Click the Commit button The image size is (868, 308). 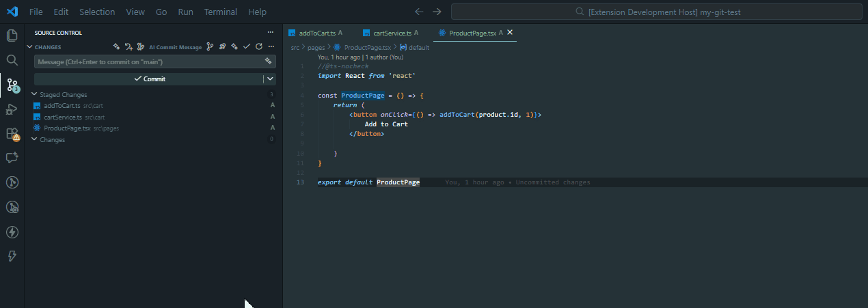[149, 79]
